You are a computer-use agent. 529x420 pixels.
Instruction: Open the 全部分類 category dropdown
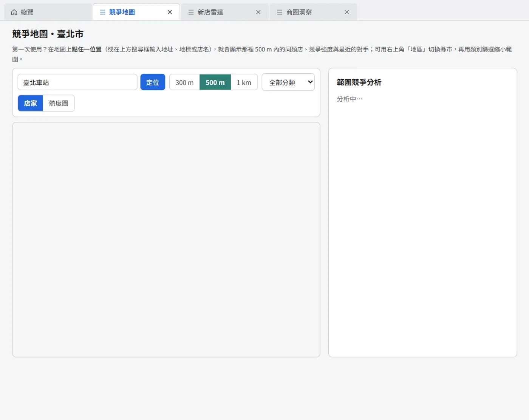[x=288, y=82]
